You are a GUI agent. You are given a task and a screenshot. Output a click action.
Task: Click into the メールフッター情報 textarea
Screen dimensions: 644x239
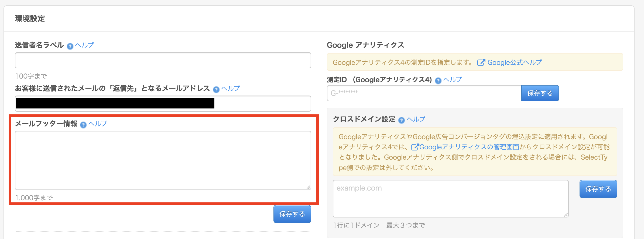click(163, 160)
